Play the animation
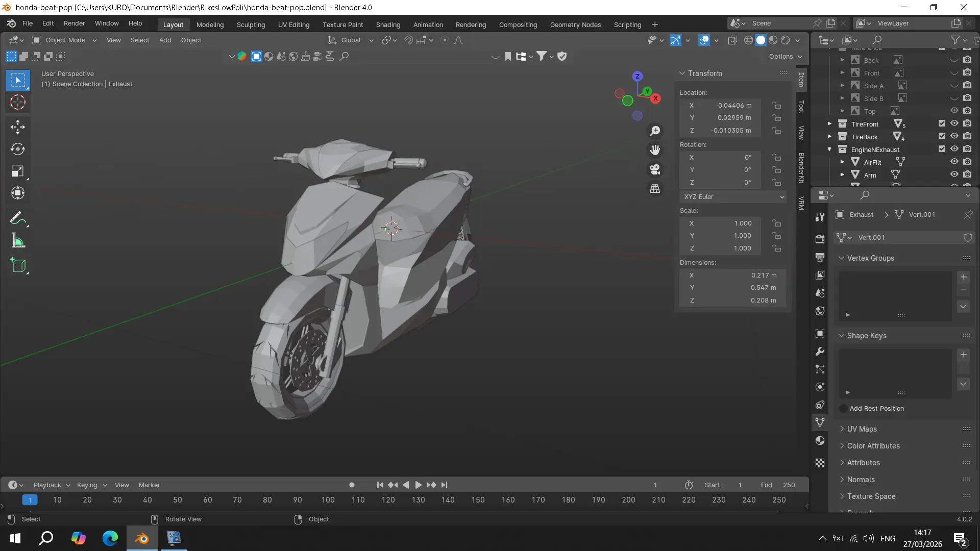Screen dimensions: 980x551 coord(419,485)
